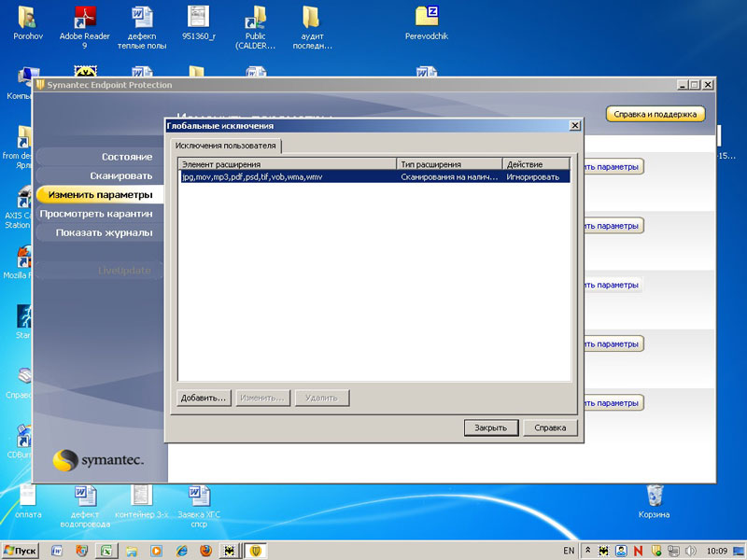Image resolution: width=747 pixels, height=560 pixels.
Task: Click the Пуск start button
Action: [20, 551]
